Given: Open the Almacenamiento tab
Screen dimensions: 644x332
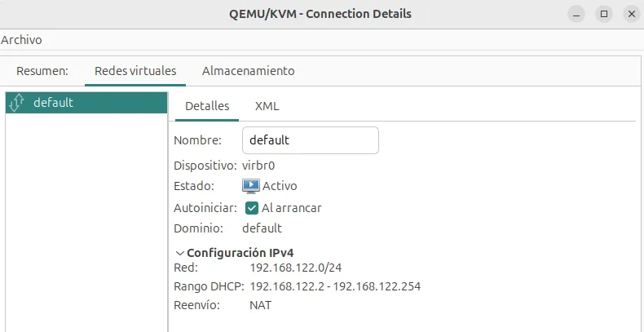Looking at the screenshot, I should pos(248,71).
